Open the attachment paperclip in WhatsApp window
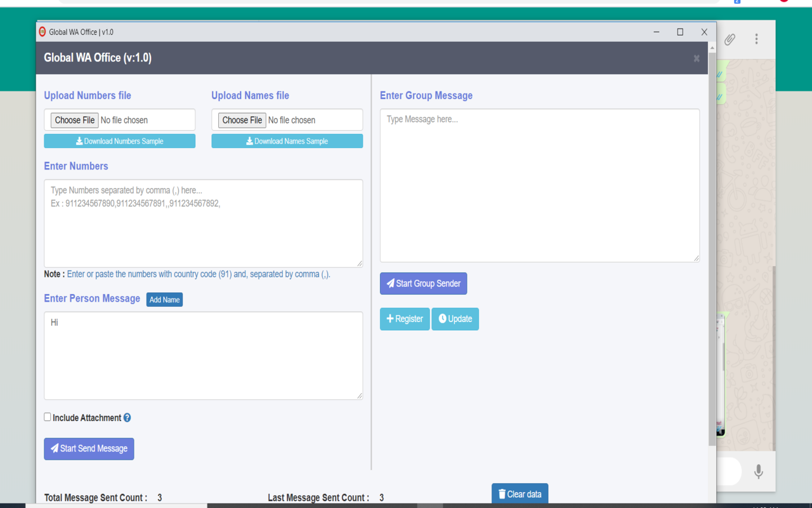Screen dimensions: 812x508 [730, 39]
